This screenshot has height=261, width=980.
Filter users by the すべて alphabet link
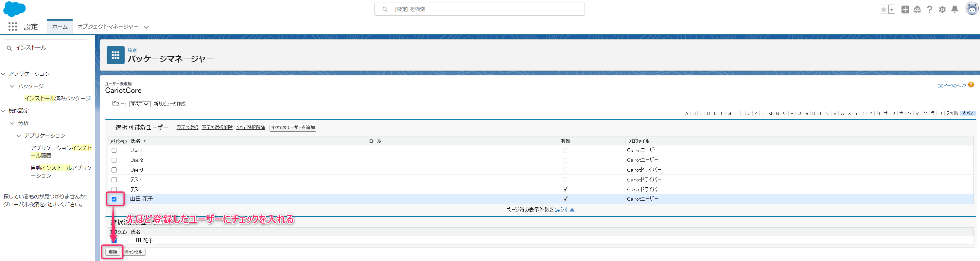pos(968,113)
